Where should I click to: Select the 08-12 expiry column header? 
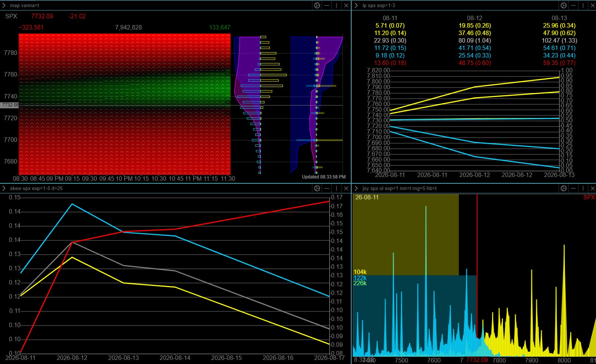(x=475, y=18)
